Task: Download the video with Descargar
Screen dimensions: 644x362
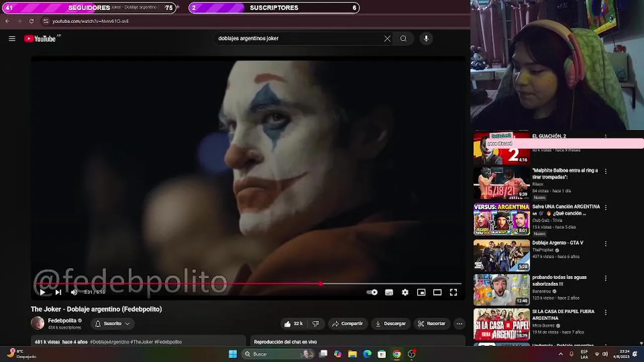Action: click(390, 324)
